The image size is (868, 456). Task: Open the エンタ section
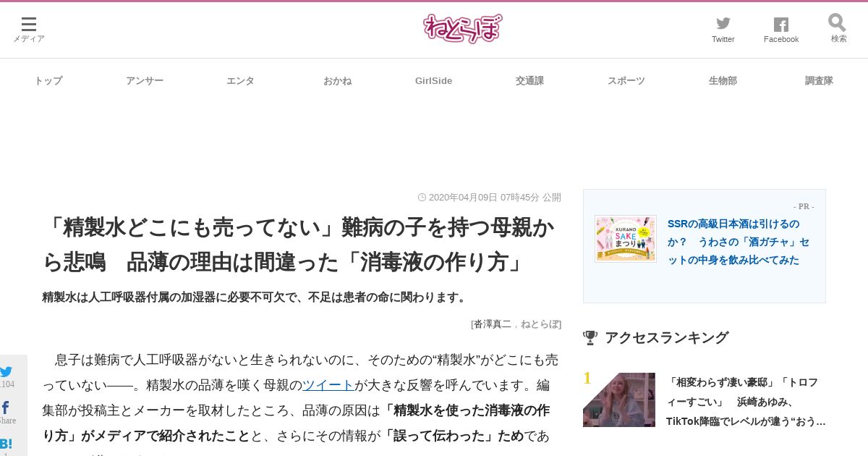coord(240,80)
